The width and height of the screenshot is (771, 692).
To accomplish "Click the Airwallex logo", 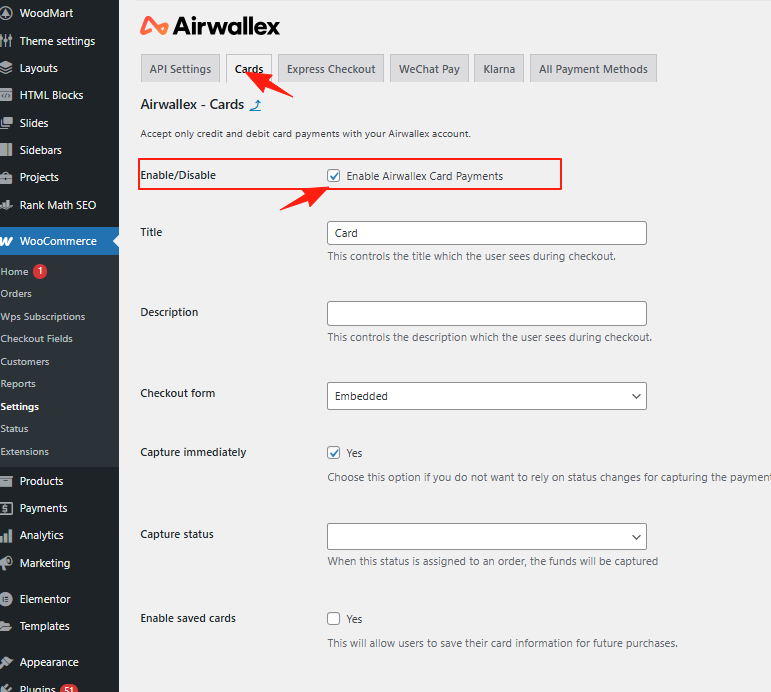I will (x=210, y=26).
